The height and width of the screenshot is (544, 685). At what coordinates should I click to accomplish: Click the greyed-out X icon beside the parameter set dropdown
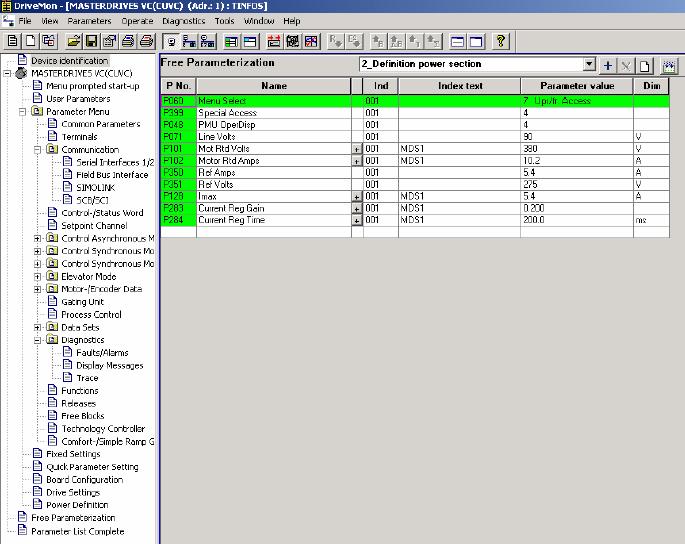tap(626, 66)
